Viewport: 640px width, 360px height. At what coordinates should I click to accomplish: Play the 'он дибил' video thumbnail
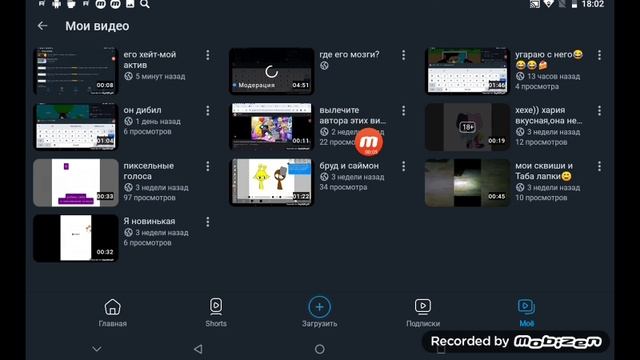pyautogui.click(x=76, y=127)
